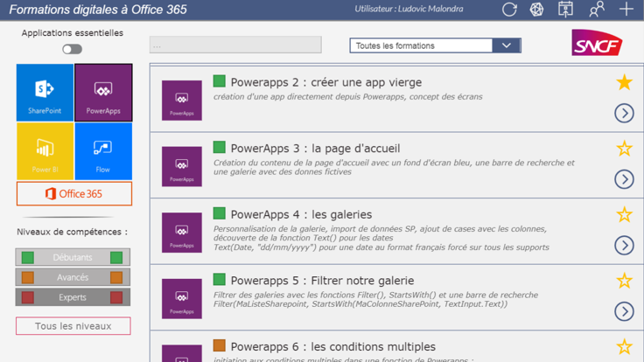Click 'Utilisateur : Ludovic Malondra' text
The width and height of the screenshot is (644, 362).
(409, 9)
